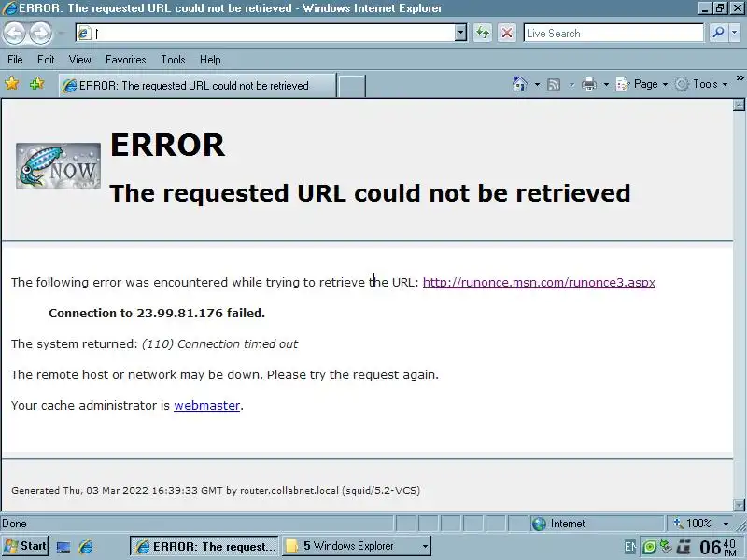Click the 'Connection to 23.99.81.176 failed.' text
Viewport: 747px width, 560px height.
(x=157, y=314)
